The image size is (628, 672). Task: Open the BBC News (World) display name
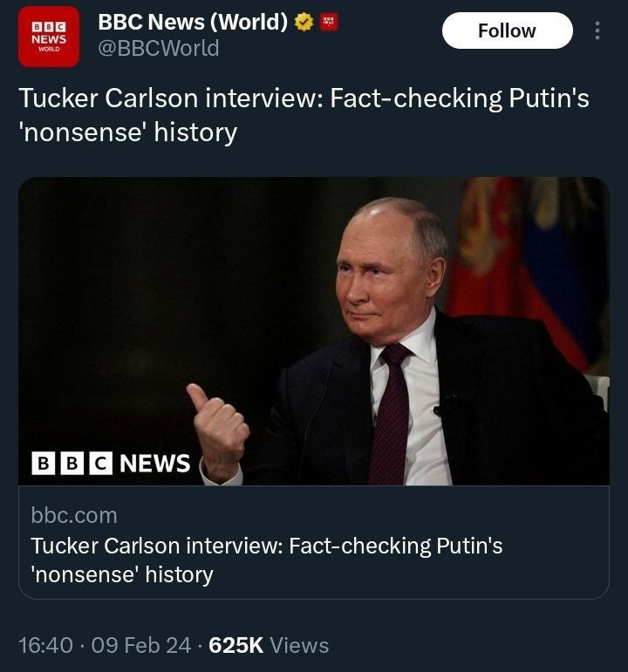point(193,22)
